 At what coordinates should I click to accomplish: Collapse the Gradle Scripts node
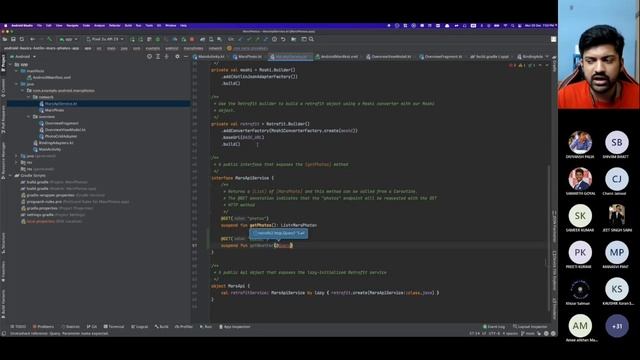click(11, 176)
